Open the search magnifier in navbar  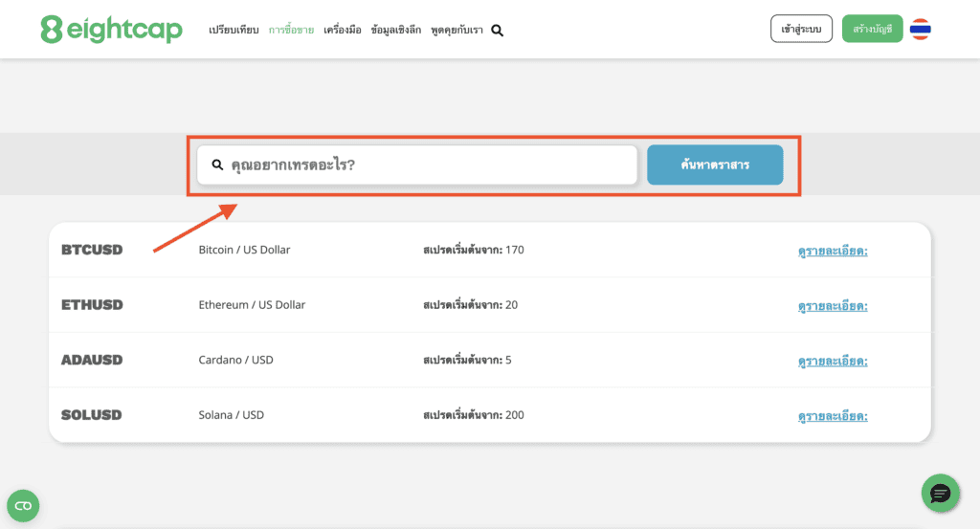(497, 30)
